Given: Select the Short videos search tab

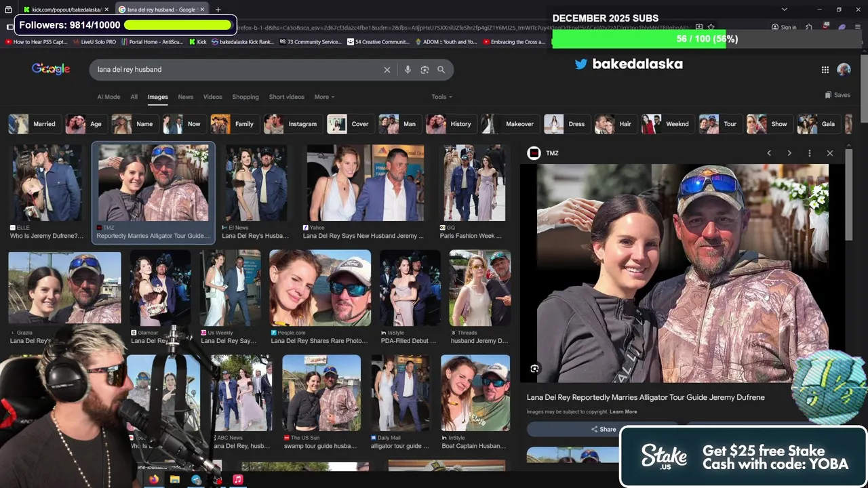Looking at the screenshot, I should coord(286,97).
